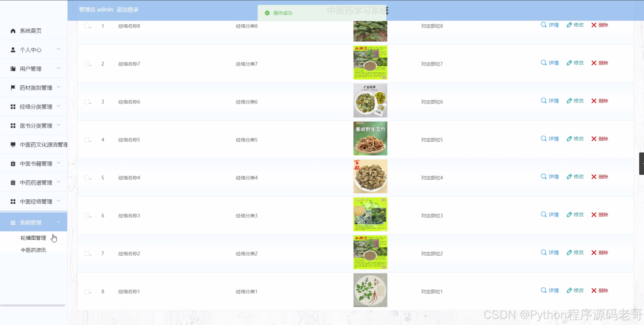Screen dimensions: 644x325
Task: Click the pencil edit icon for 经络名称5
Action: [x=569, y=139]
